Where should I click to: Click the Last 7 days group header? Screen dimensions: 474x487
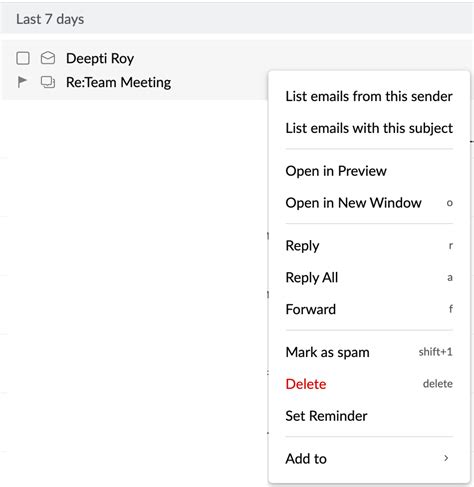click(x=236, y=19)
